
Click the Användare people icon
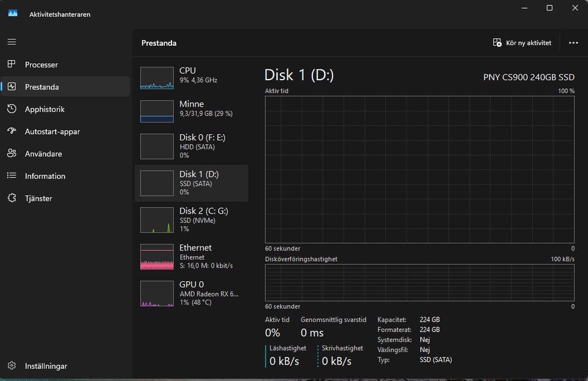12,153
